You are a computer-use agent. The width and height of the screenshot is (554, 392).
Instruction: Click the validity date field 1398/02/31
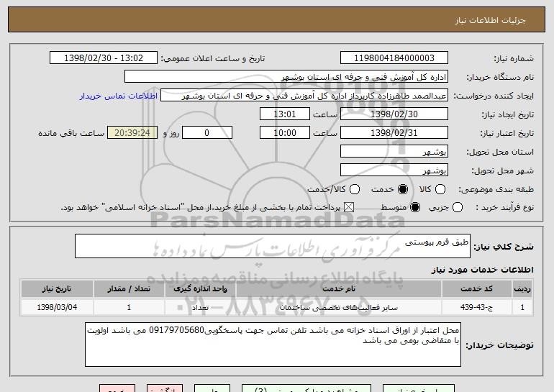[x=394, y=133]
